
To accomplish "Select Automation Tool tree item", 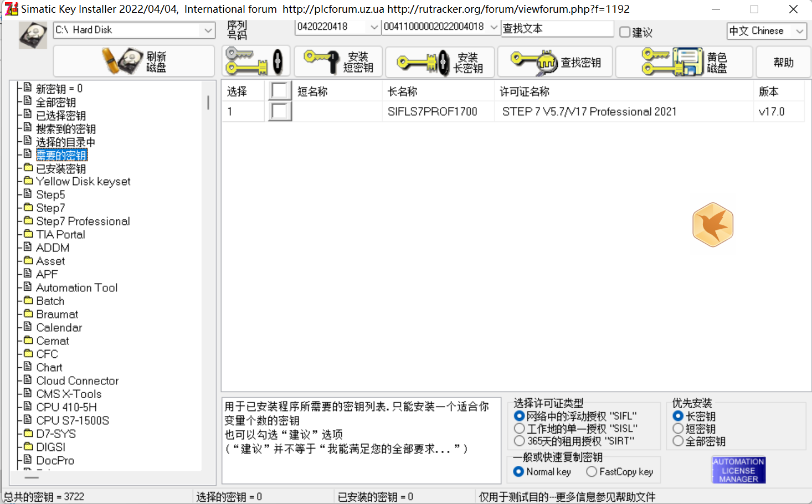I will pos(77,287).
